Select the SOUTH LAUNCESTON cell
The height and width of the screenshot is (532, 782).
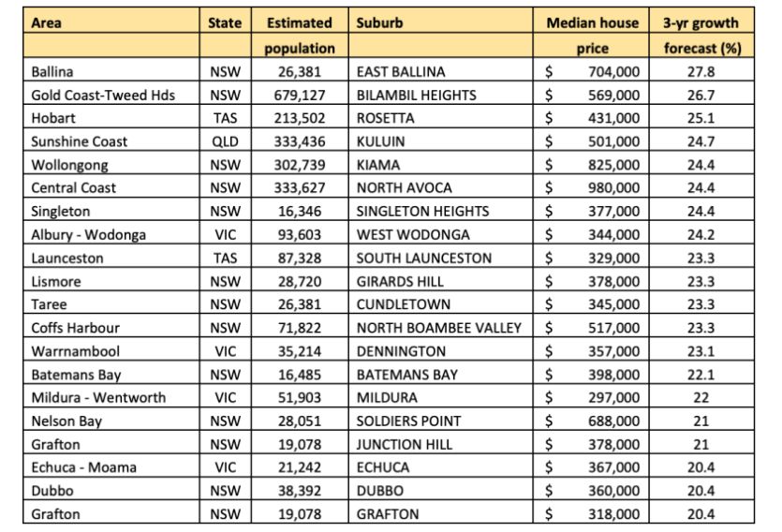(x=441, y=257)
